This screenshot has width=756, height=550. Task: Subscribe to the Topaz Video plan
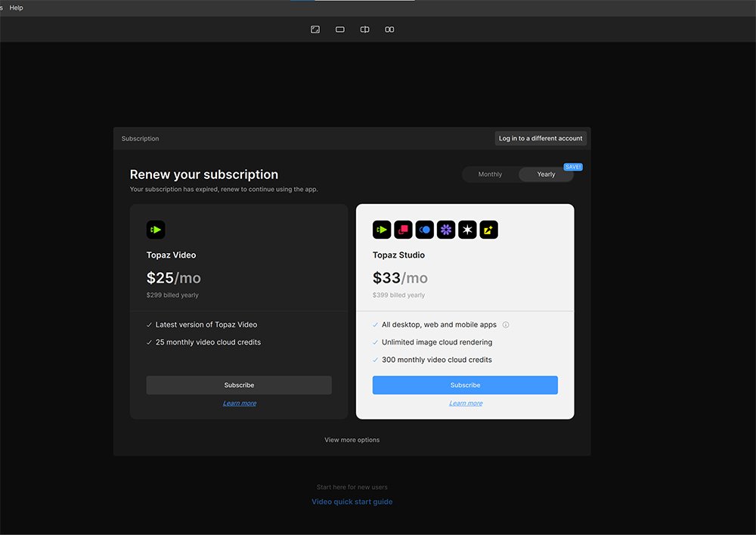tap(239, 385)
